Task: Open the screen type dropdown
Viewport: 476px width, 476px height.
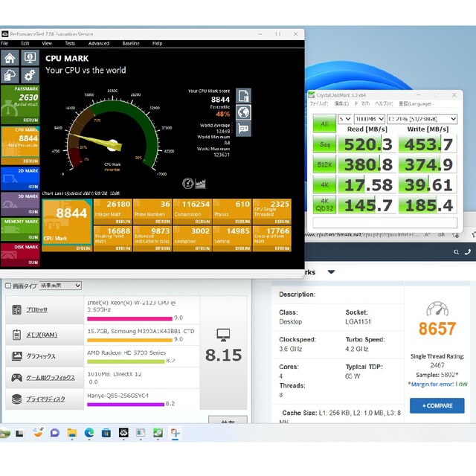Action: point(60,286)
